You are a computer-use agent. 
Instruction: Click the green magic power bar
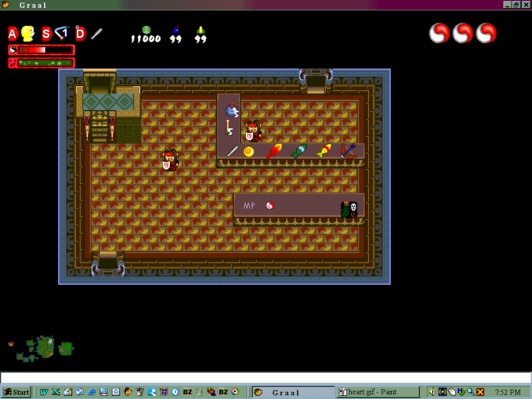tap(42, 63)
